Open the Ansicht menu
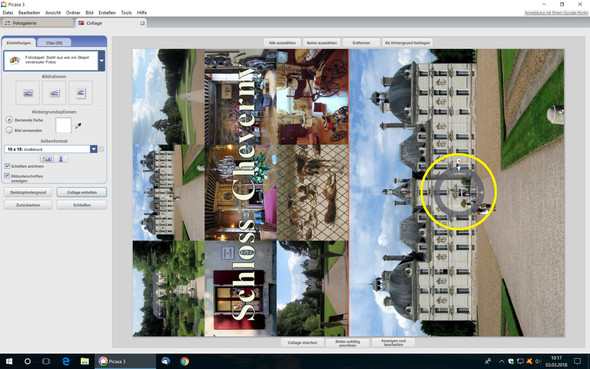Screen dimensions: 590x369 click(x=53, y=13)
